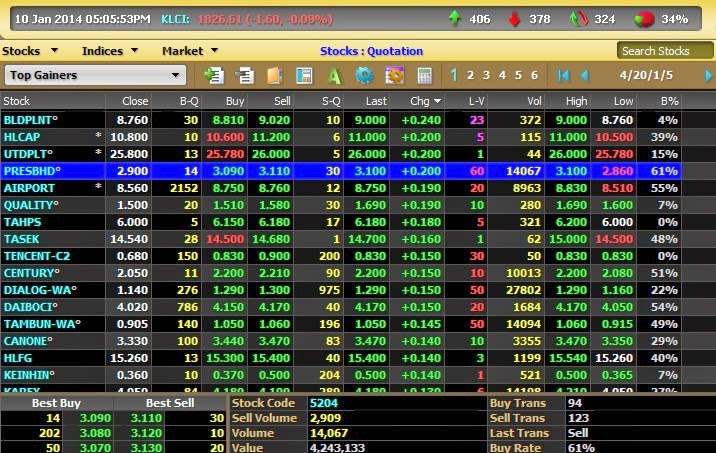Click in the Search Stocks field

[665, 51]
